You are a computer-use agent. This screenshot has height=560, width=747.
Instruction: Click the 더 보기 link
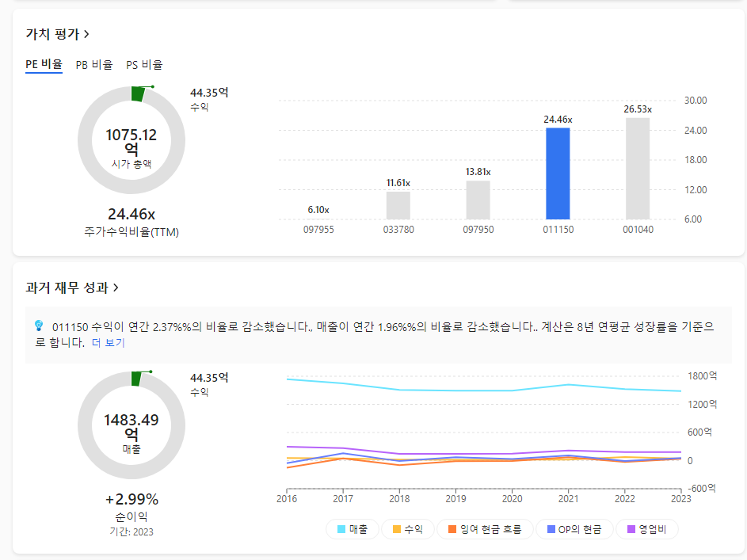tap(109, 342)
